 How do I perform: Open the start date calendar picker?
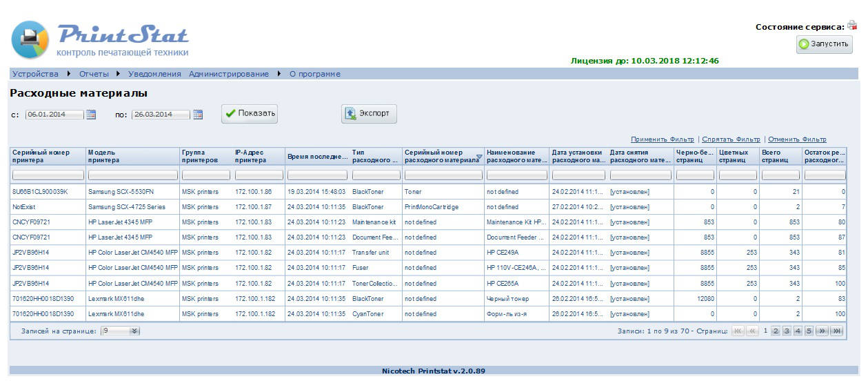point(91,115)
